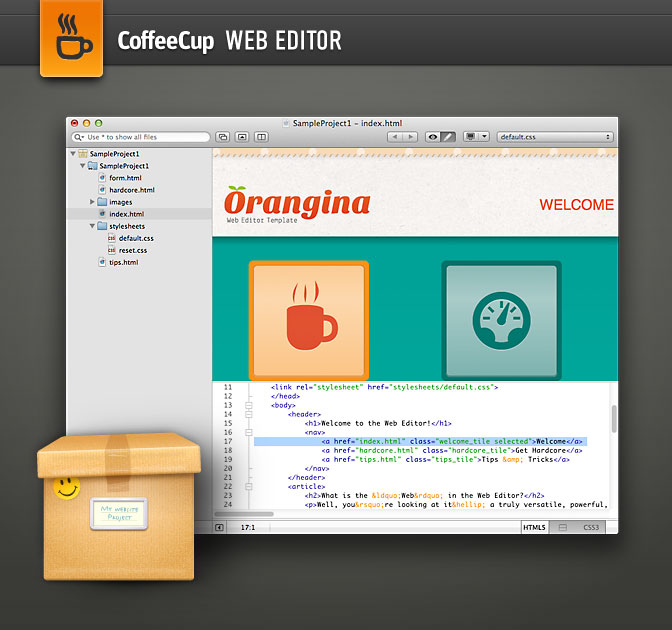Open the dropdown arrow beside monitor icon
Screen dimensions: 672x630
(484, 137)
